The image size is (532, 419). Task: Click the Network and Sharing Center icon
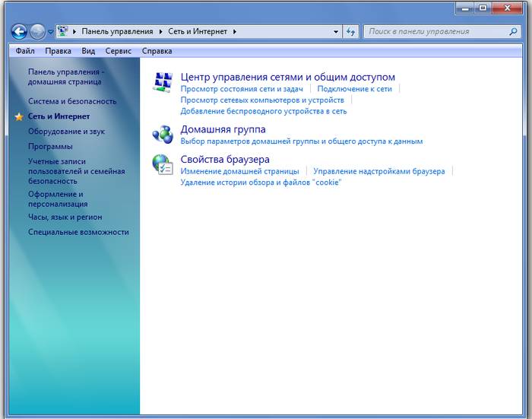pos(163,82)
